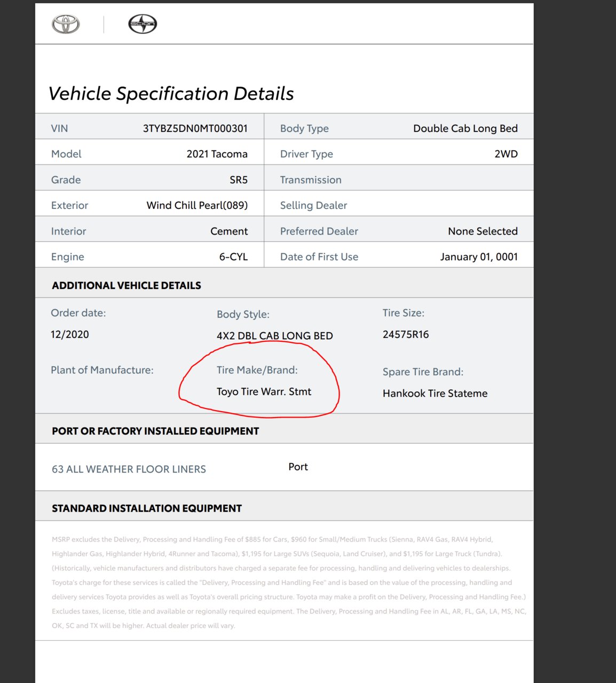Viewport: 616px width, 683px height.
Task: Click the 12/2020 order date
Action: point(70,334)
